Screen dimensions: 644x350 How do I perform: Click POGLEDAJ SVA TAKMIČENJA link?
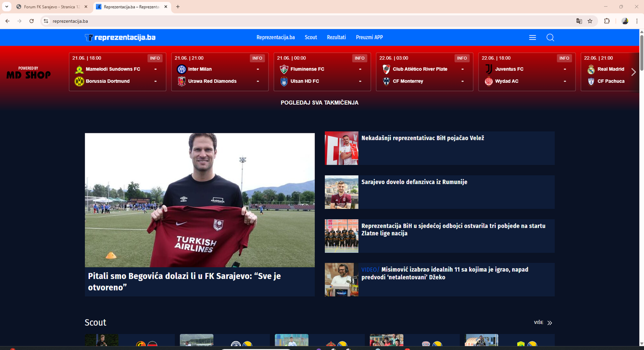pos(319,103)
